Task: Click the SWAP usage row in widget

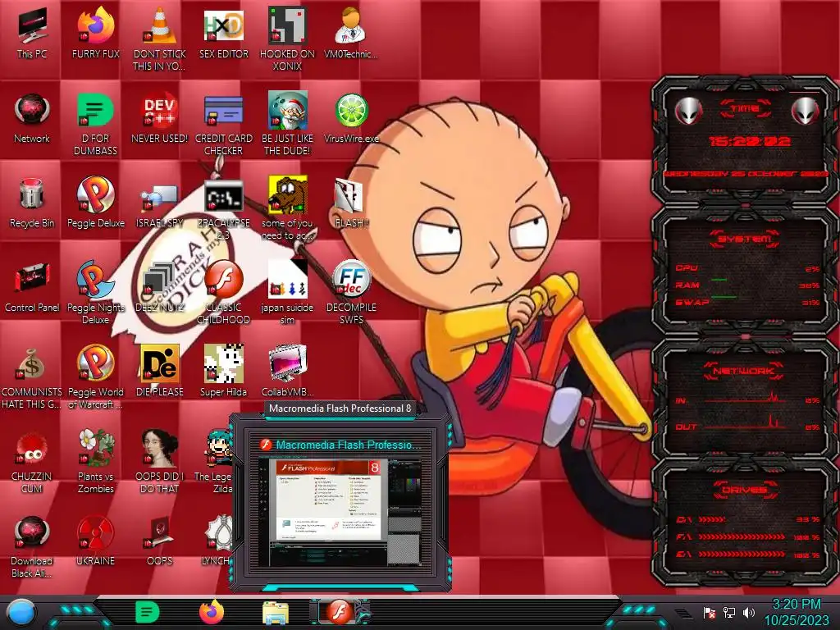Action: [746, 302]
